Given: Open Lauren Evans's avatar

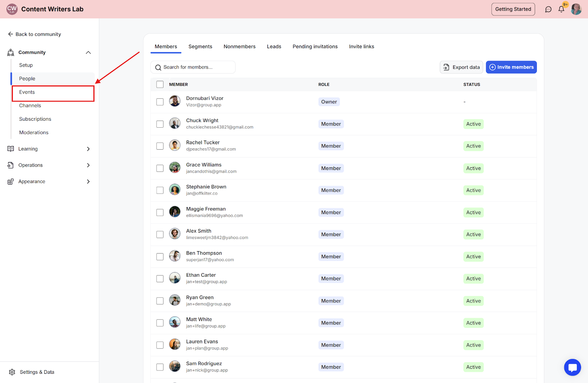Looking at the screenshot, I should [175, 344].
